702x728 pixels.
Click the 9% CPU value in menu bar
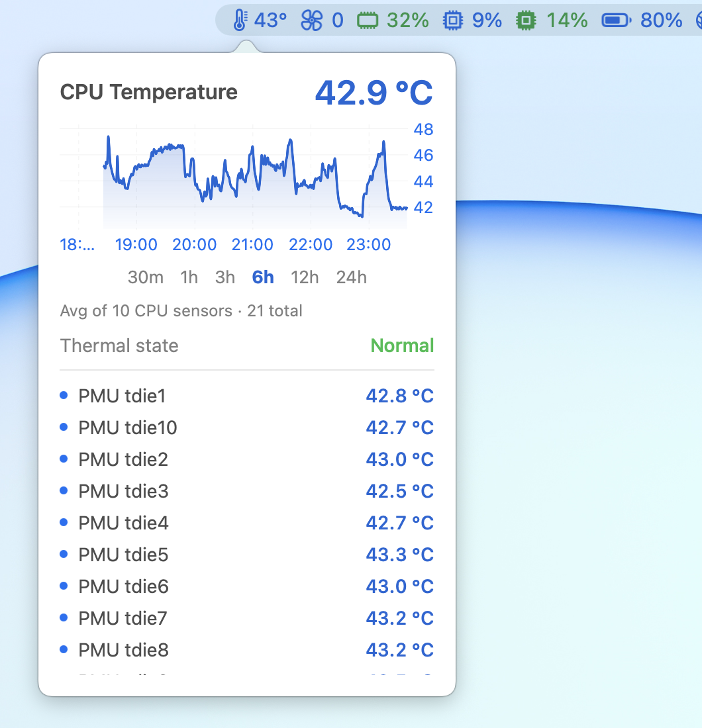coord(487,21)
